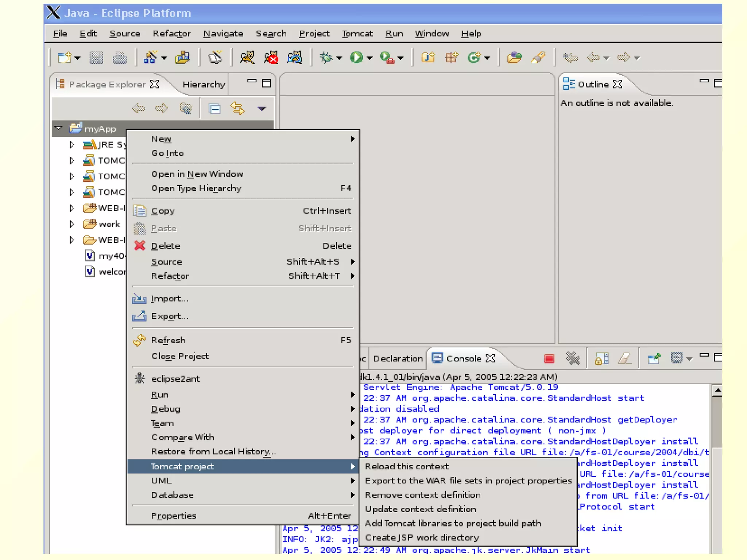The height and width of the screenshot is (560, 747).
Task: Open dropdown next to New wizard icon
Action: point(77,58)
